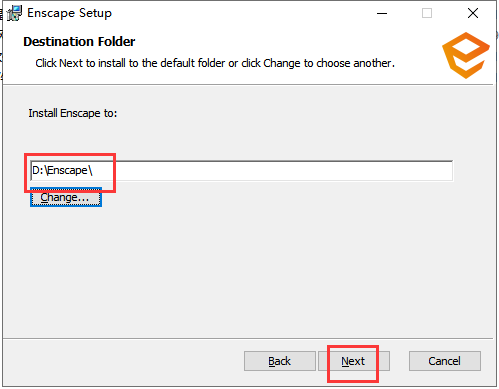499x389 pixels.
Task: Click the greyed-out maximize button
Action: coord(427,13)
